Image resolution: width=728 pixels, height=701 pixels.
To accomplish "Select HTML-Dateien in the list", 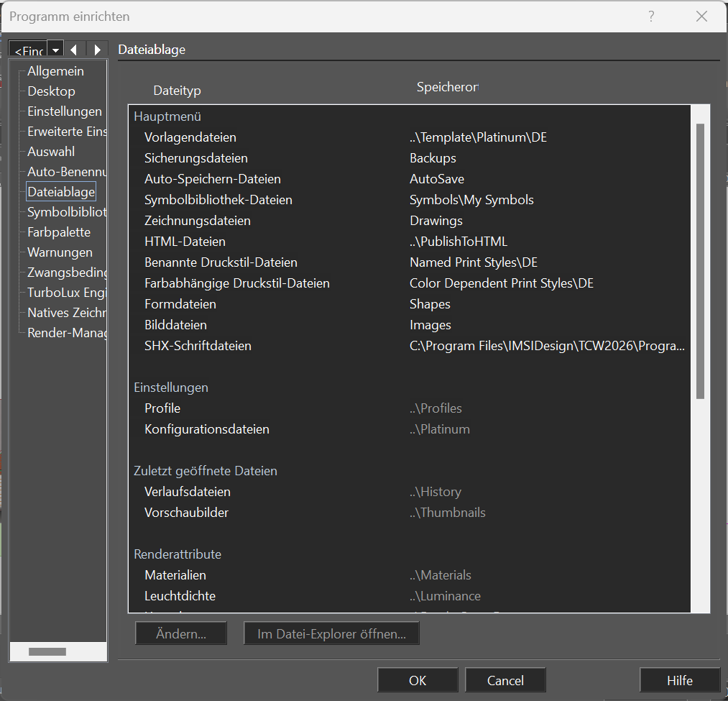I will [x=410, y=242].
